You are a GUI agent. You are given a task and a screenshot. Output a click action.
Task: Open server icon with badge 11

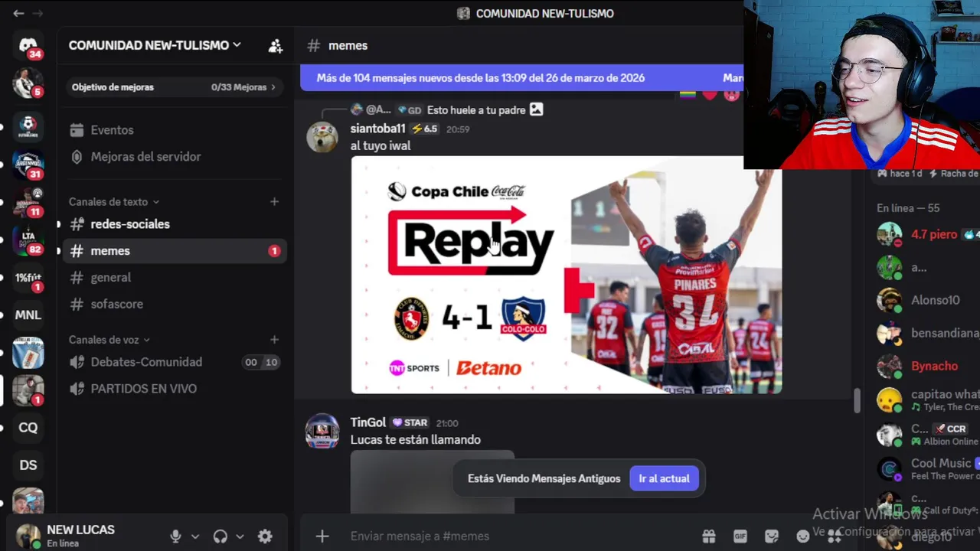pyautogui.click(x=28, y=201)
